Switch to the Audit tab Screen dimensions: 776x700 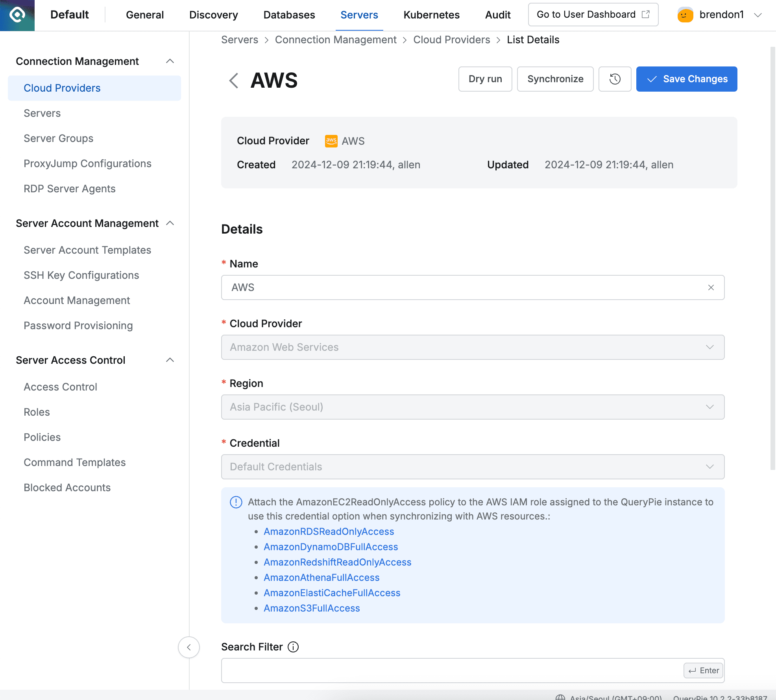point(497,15)
